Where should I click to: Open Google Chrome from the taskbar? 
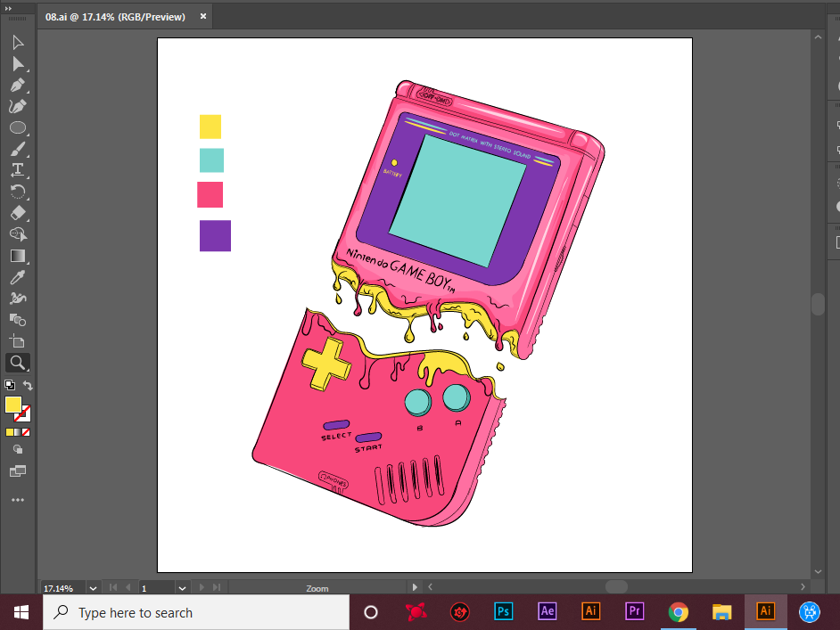679,611
